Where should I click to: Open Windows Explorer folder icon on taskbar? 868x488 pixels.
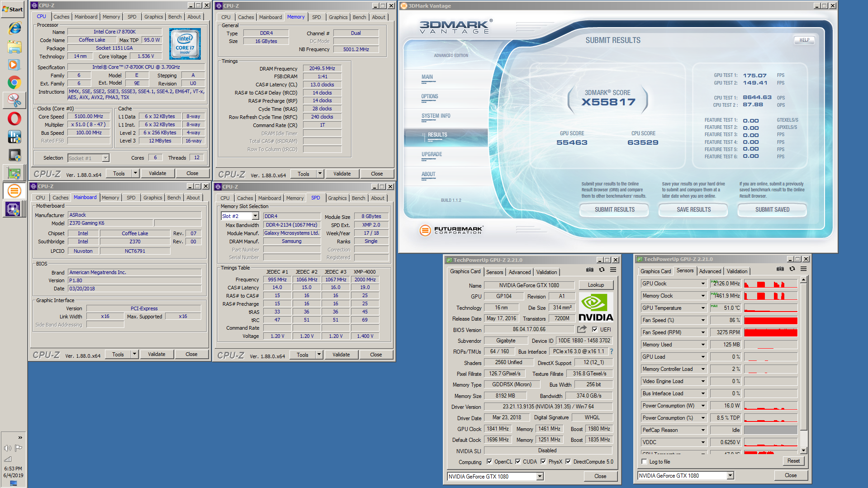pos(14,46)
